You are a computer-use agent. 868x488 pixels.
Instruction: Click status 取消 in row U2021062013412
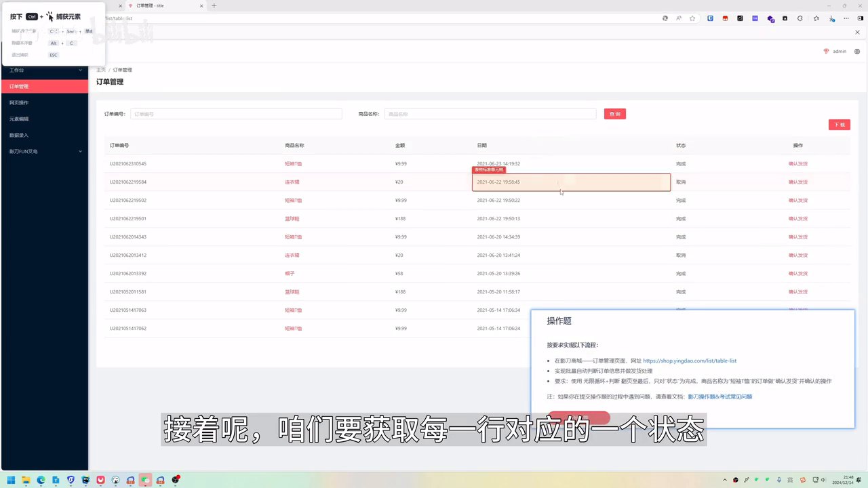[x=681, y=255]
